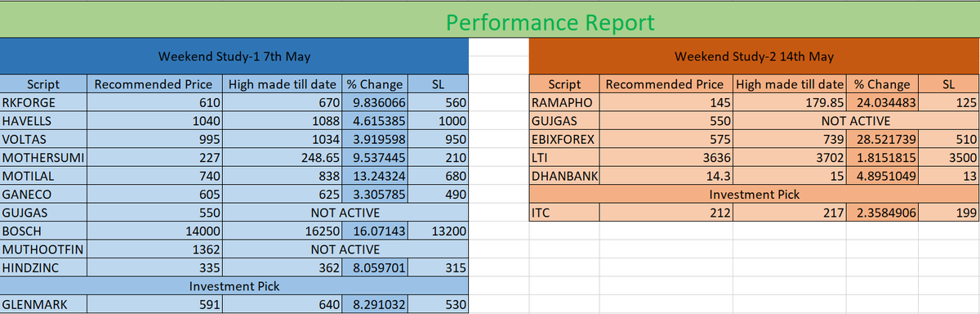
Task: Select BOSCH recommended price 14000
Action: (154, 232)
